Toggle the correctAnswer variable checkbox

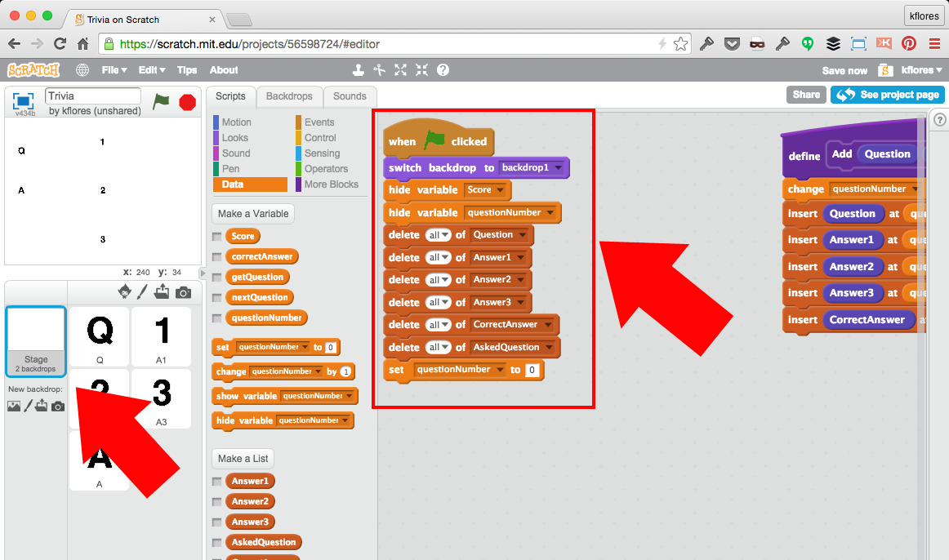point(216,257)
